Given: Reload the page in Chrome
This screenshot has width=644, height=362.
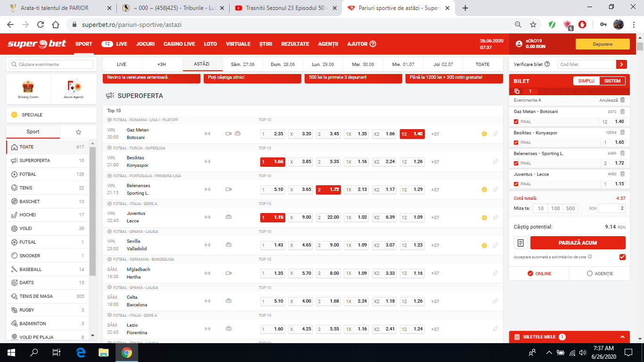Looking at the screenshot, I should point(41,25).
